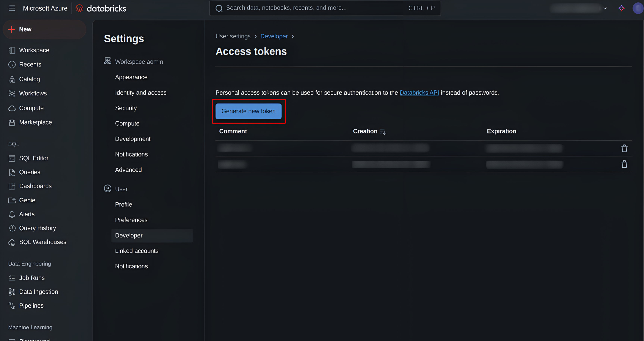The image size is (644, 341).
Task: Click Microsoft Azure label in header
Action: [x=45, y=8]
